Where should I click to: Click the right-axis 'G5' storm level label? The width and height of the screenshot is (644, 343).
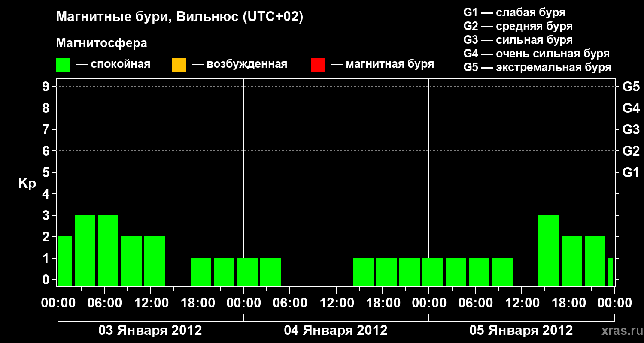pos(631,87)
